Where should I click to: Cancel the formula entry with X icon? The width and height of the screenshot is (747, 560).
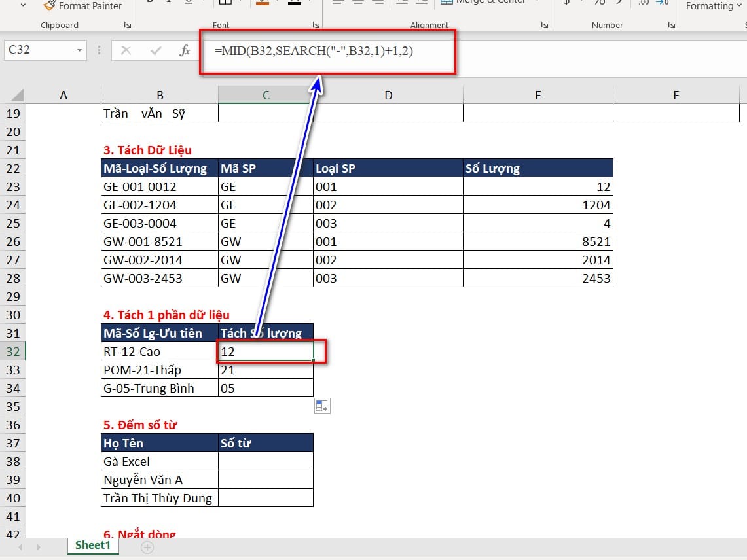[x=126, y=50]
